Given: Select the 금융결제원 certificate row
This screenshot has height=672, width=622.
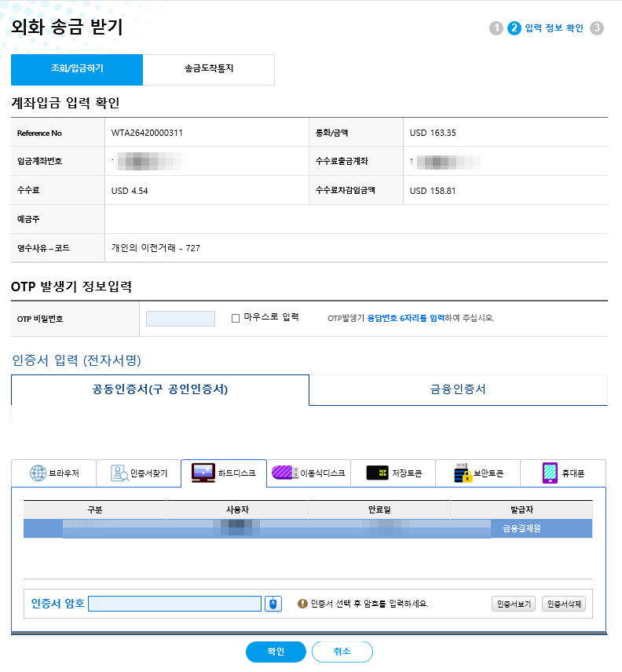Looking at the screenshot, I should pos(308,528).
